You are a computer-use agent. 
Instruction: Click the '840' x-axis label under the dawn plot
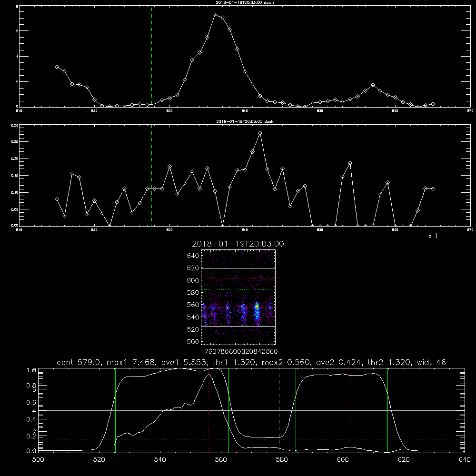(245, 111)
